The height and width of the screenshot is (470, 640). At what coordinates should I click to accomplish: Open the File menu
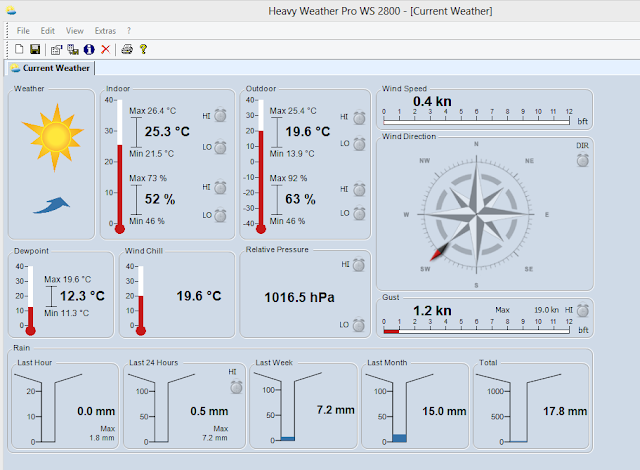point(23,31)
